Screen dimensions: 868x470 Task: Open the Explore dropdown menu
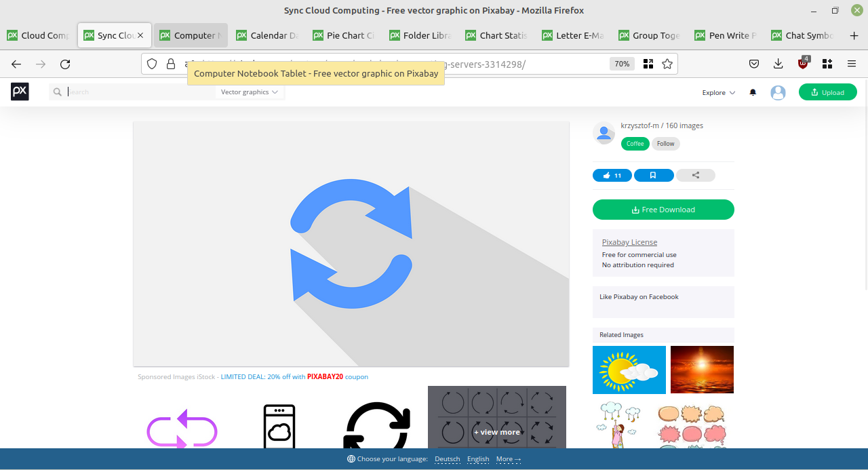point(719,93)
